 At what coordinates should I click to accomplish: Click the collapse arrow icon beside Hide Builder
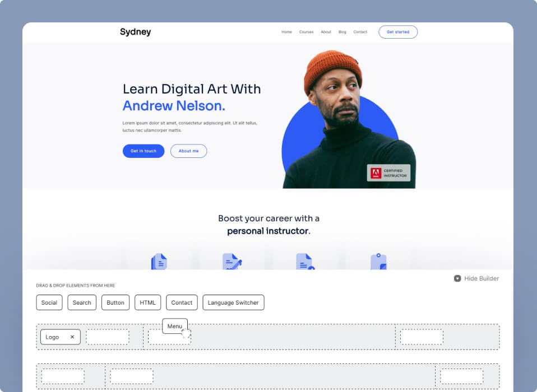(x=457, y=278)
